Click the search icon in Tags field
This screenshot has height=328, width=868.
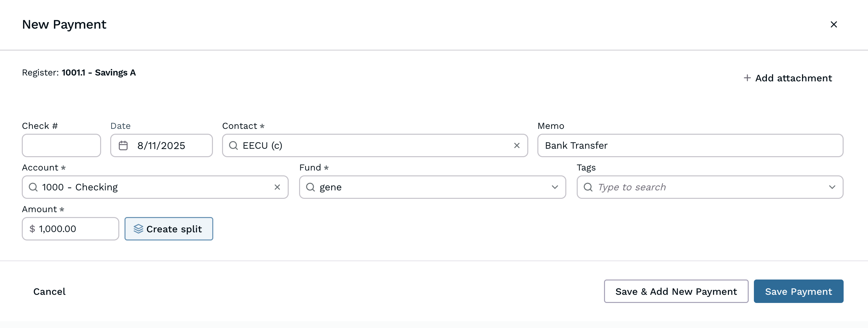coord(588,187)
